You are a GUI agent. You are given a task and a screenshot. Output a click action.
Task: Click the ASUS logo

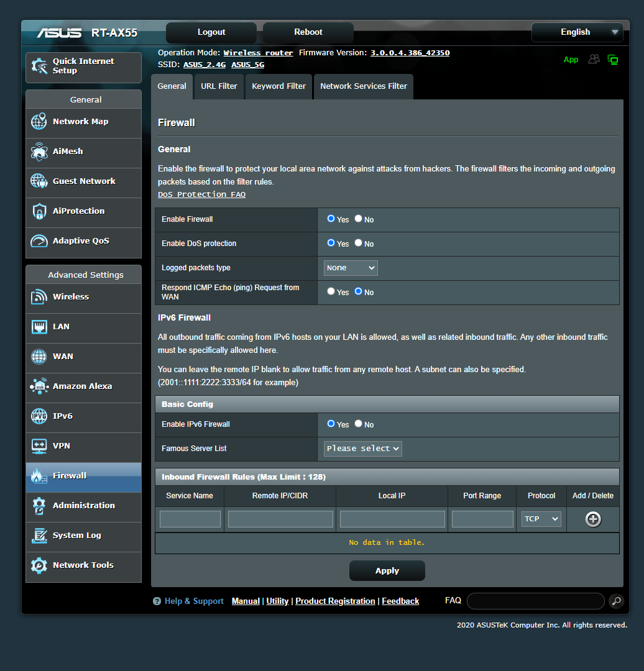pyautogui.click(x=59, y=33)
